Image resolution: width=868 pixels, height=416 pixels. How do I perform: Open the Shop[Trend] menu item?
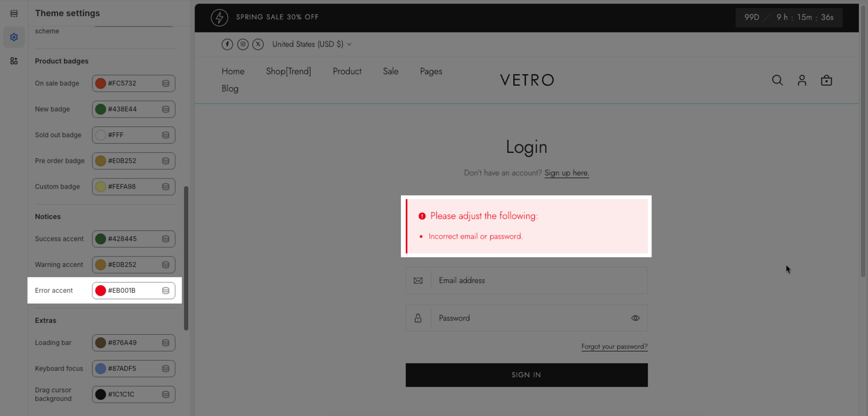click(x=289, y=72)
